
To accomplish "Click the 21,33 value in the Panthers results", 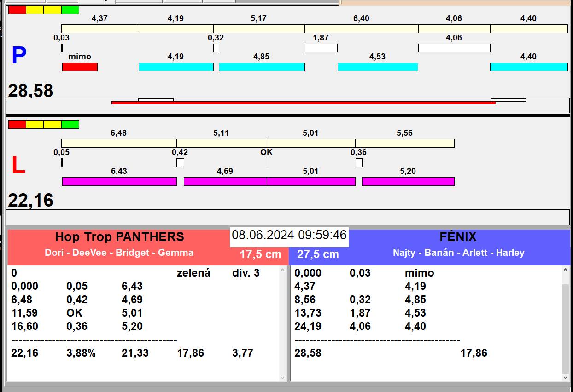I will coord(135,353).
